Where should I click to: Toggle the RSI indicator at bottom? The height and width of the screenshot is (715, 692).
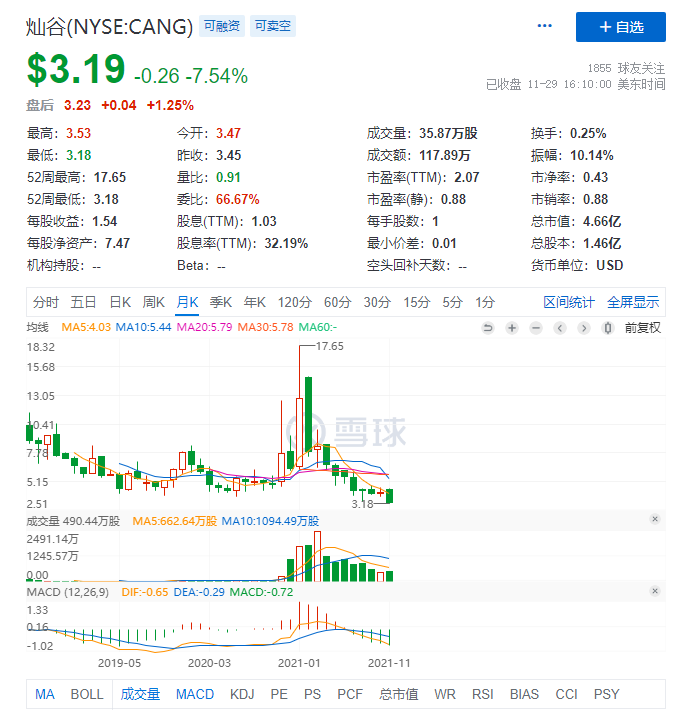point(483,694)
